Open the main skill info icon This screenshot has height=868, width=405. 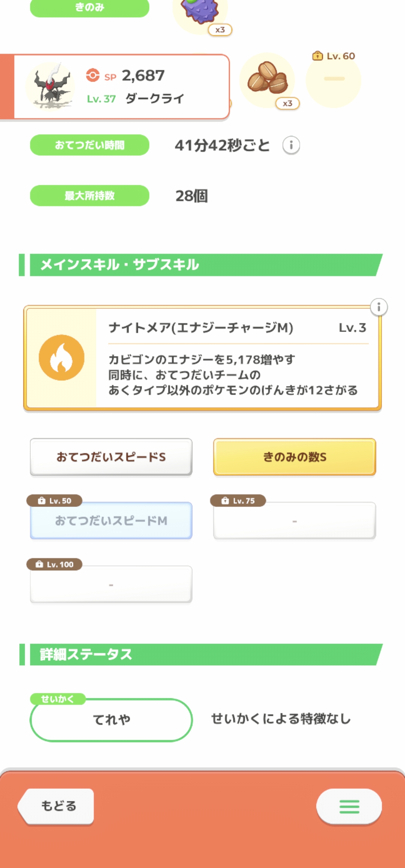point(379,307)
